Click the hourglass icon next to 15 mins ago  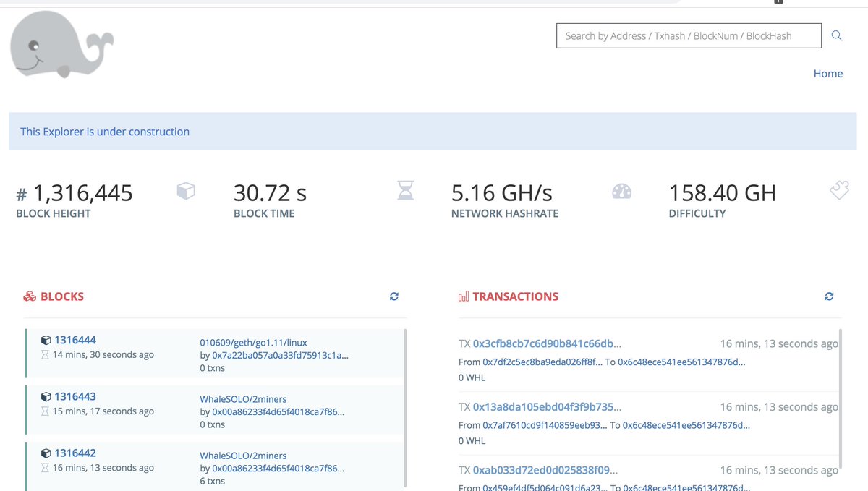point(46,411)
